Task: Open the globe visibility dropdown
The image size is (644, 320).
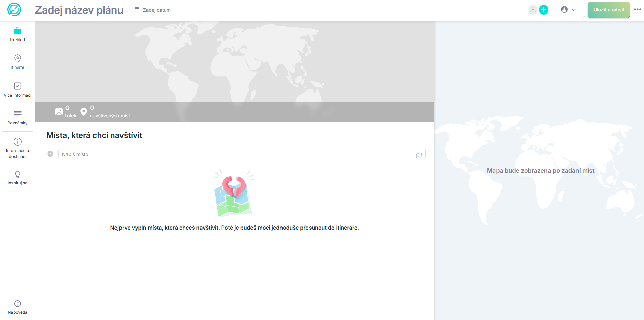Action: click(569, 10)
